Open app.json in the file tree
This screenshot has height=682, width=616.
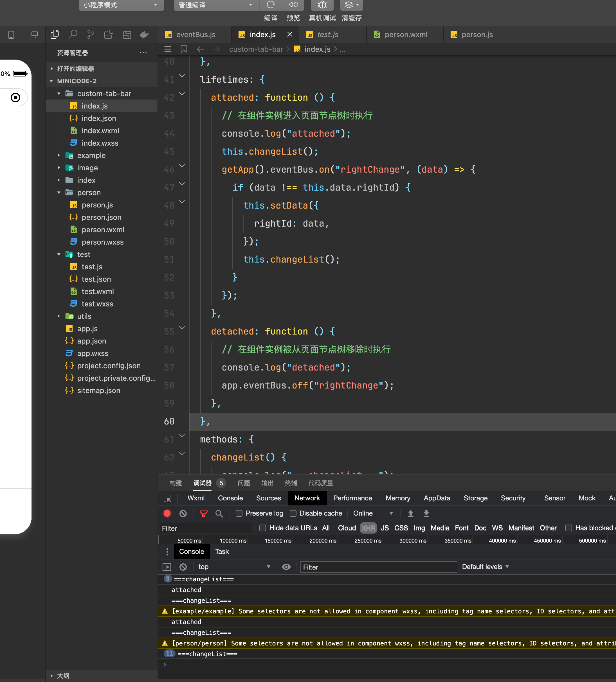coord(91,341)
